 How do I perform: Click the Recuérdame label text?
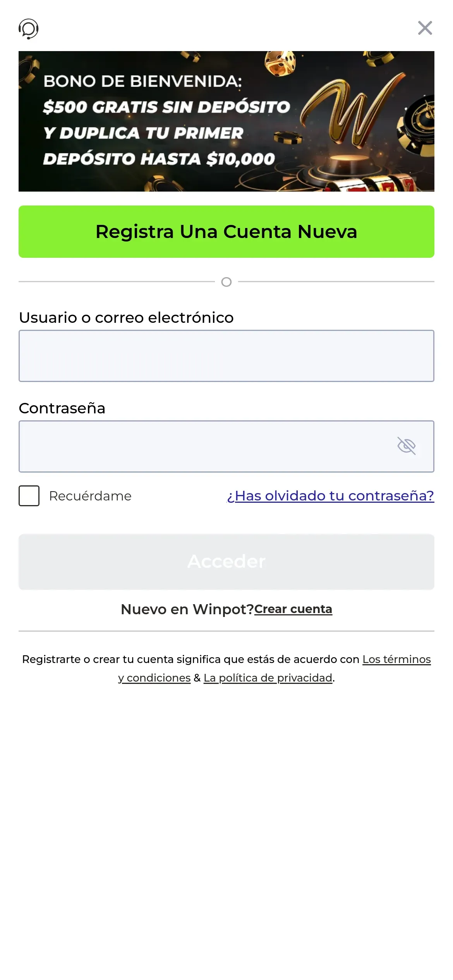pos(90,496)
